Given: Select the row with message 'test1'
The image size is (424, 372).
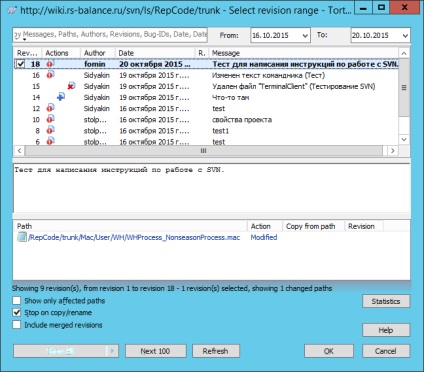Looking at the screenshot, I should tap(206, 131).
